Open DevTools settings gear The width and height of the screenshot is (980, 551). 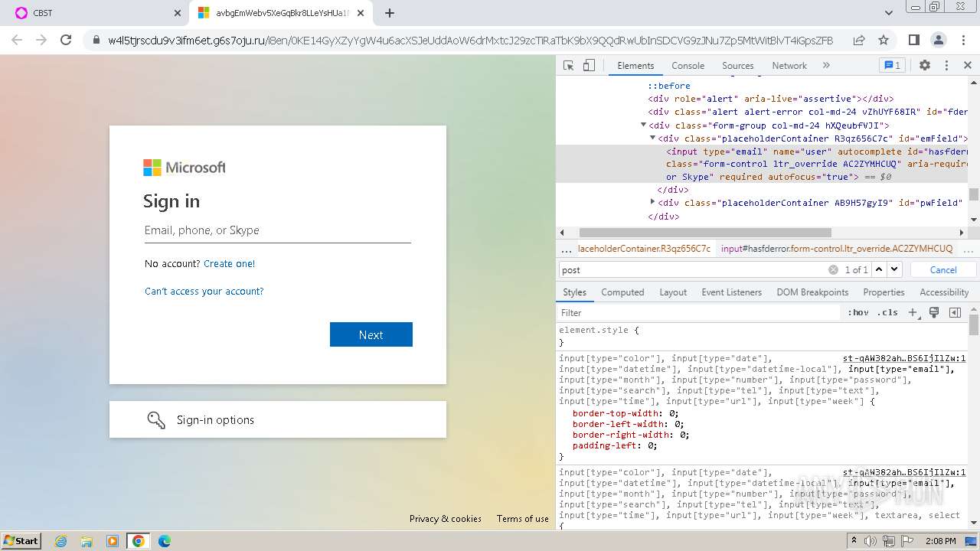click(925, 66)
